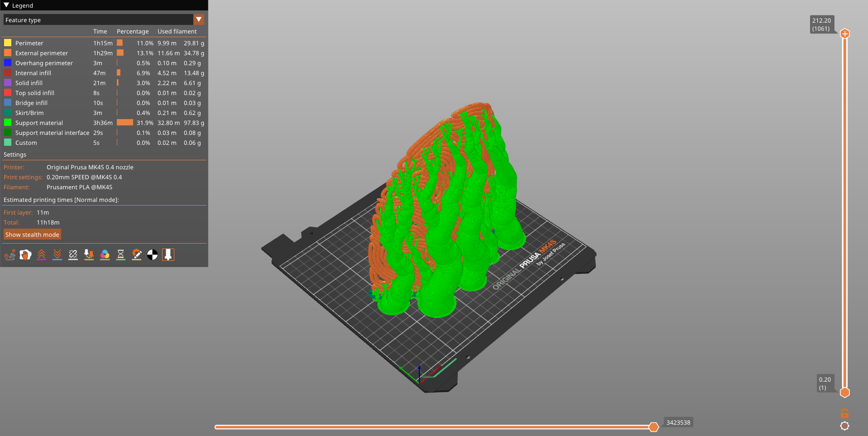Toggle Skirt/Brim teal swatch
The image size is (868, 436).
8,112
